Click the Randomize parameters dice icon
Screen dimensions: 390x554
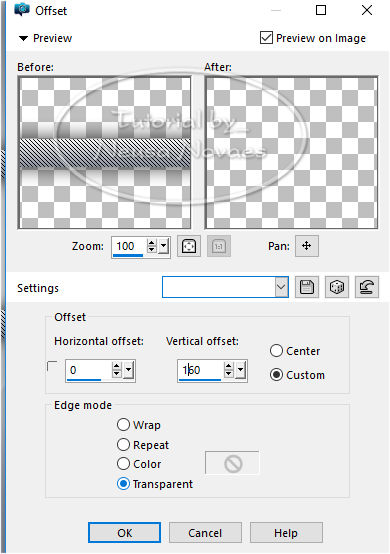pos(337,287)
